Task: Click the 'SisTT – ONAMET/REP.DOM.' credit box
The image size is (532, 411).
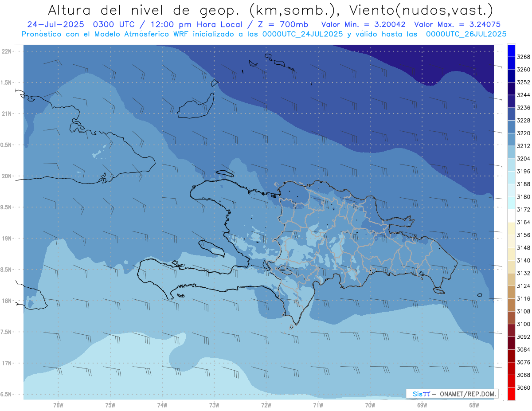Action: (x=452, y=393)
